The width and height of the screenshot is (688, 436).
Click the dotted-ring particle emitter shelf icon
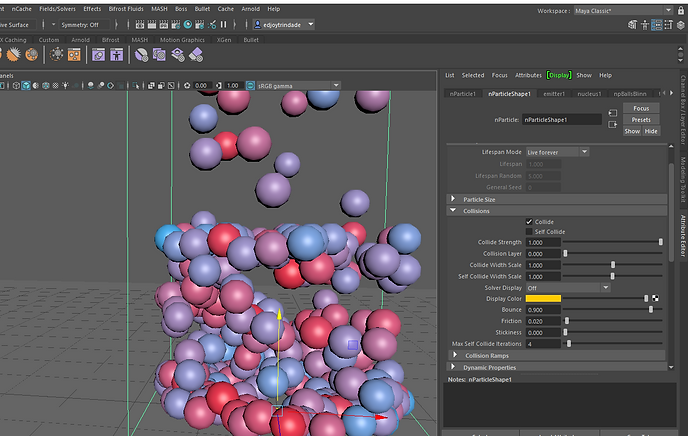[x=56, y=55]
